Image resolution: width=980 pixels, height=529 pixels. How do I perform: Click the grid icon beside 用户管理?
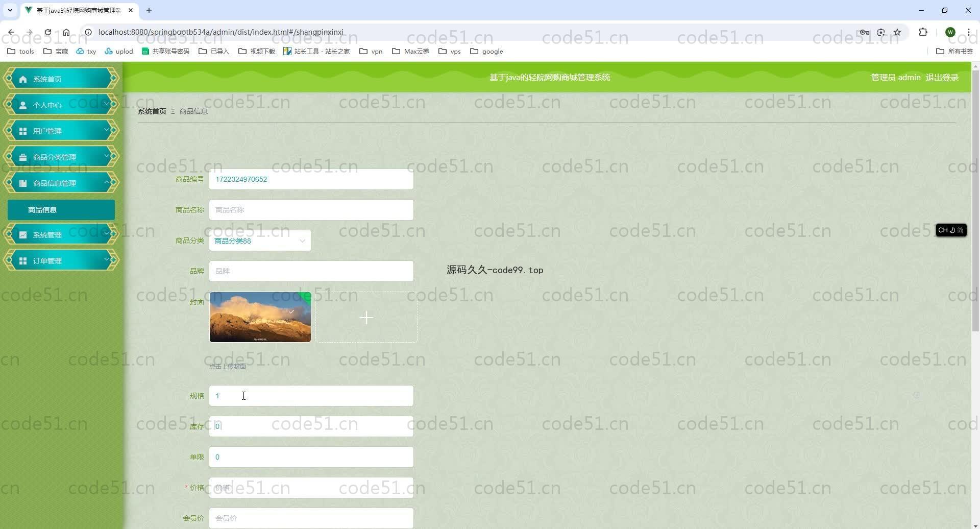(x=23, y=131)
